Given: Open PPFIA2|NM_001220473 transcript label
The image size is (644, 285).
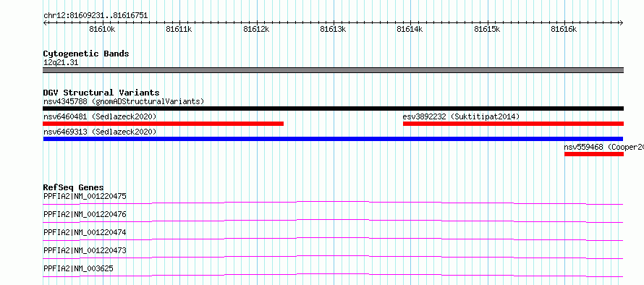Looking at the screenshot, I should 85,250.
